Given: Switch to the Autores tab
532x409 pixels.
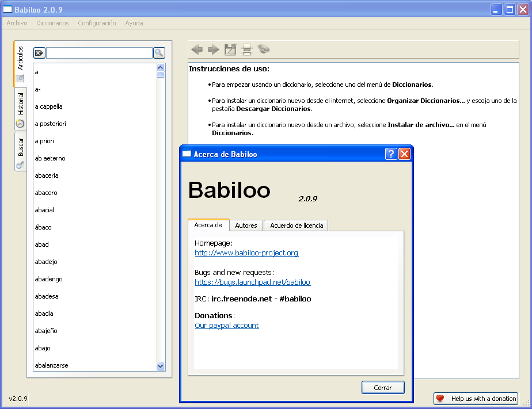Looking at the screenshot, I should point(246,225).
